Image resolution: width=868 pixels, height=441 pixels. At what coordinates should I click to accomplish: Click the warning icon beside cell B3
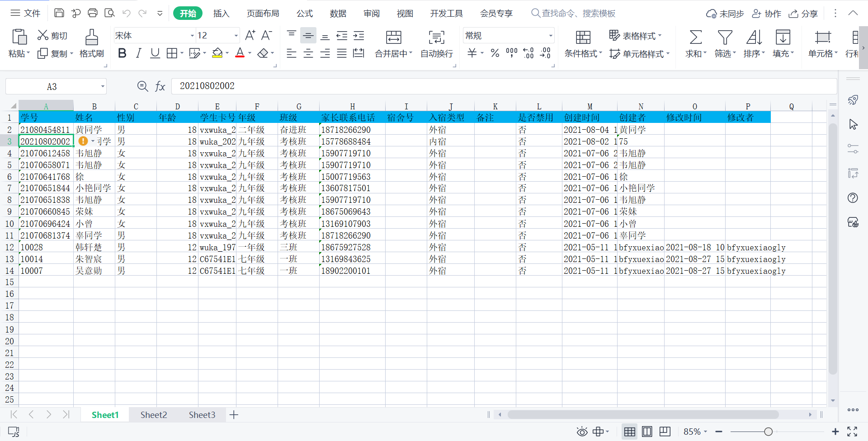pos(83,141)
